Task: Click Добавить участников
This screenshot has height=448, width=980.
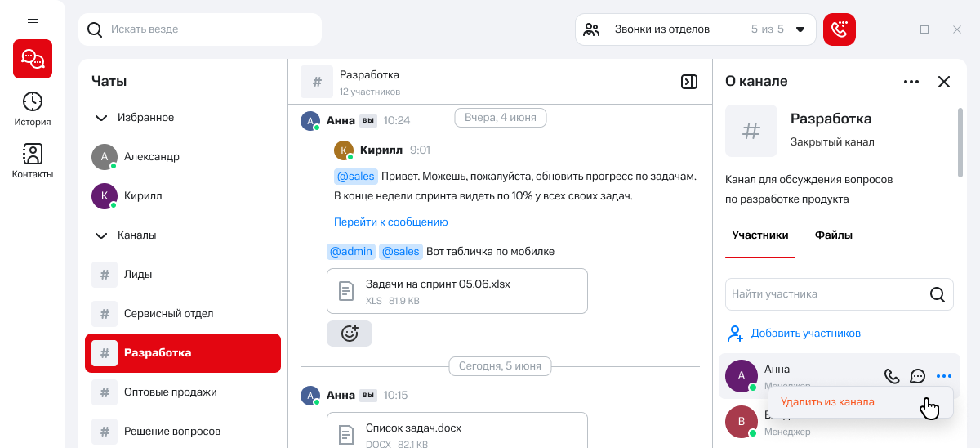Action: [805, 334]
